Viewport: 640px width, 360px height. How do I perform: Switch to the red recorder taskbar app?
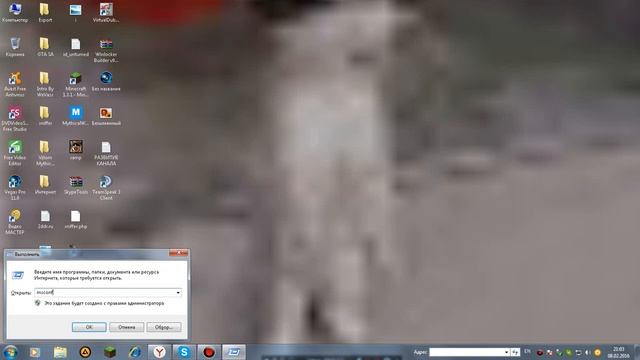[209, 352]
